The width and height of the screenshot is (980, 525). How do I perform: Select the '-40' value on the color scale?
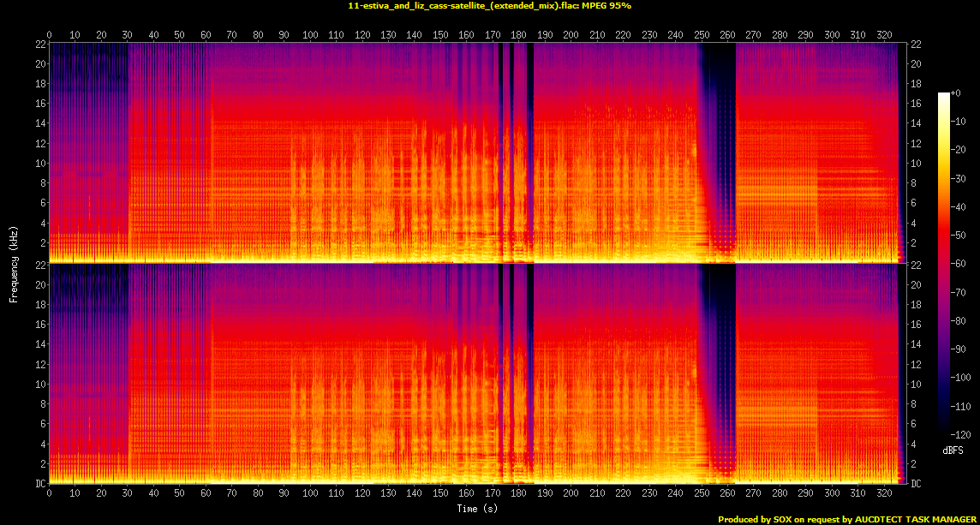[958, 206]
